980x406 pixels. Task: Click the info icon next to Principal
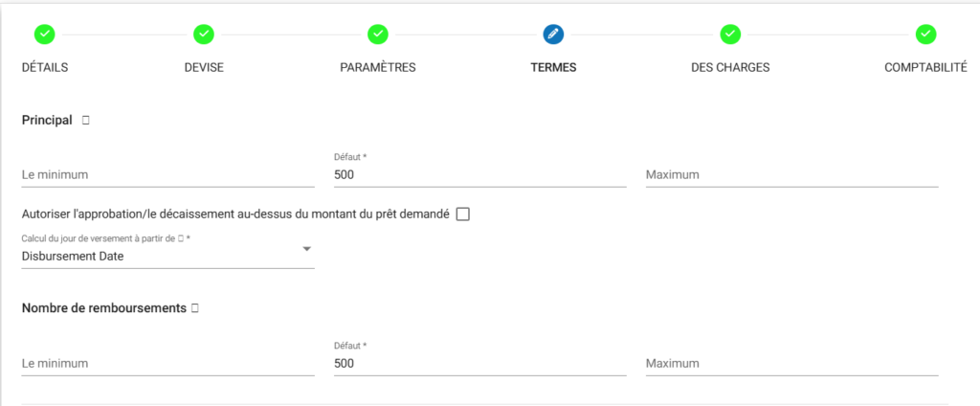tap(86, 121)
